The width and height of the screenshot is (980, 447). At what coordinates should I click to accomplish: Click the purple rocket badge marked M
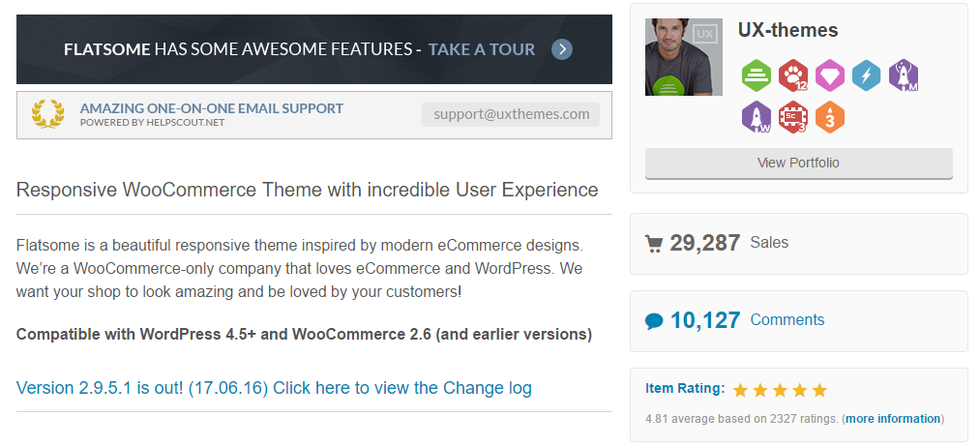tap(904, 76)
